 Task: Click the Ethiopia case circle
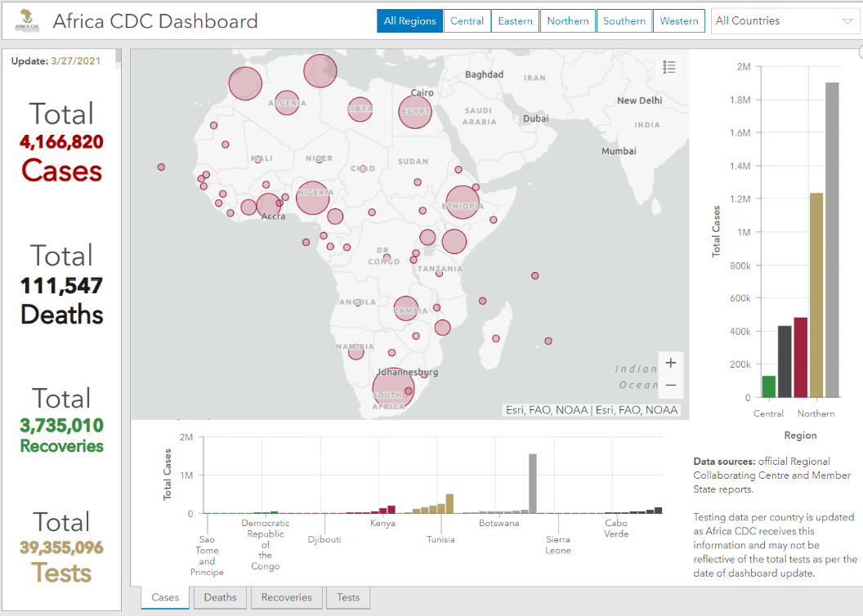point(462,203)
